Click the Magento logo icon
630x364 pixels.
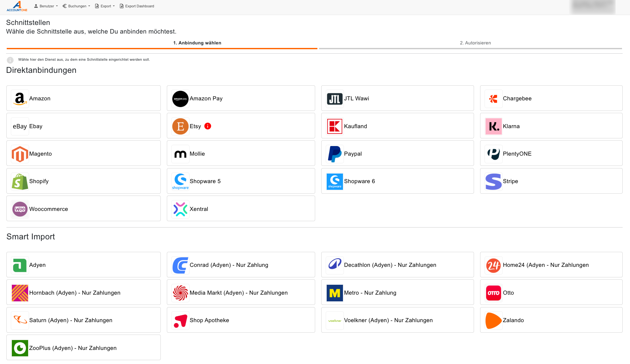coord(20,154)
